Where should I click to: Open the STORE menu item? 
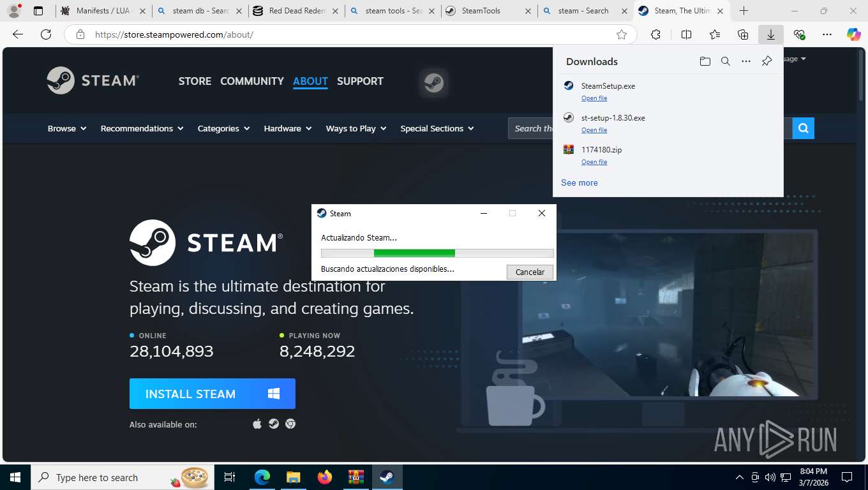(x=195, y=81)
